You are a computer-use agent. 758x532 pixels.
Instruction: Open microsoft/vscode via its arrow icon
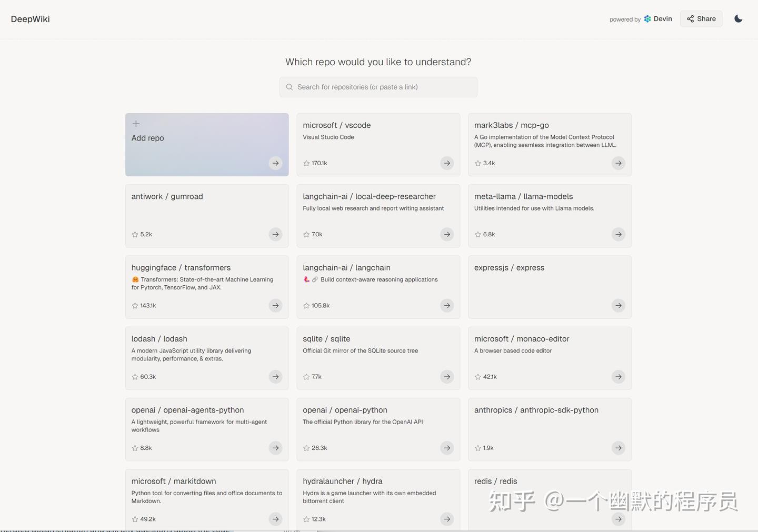446,163
